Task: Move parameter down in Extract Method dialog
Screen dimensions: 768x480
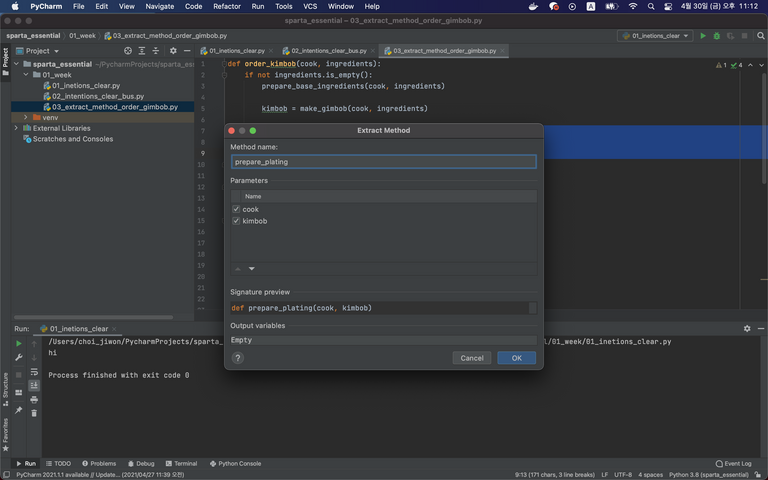Action: click(252, 269)
